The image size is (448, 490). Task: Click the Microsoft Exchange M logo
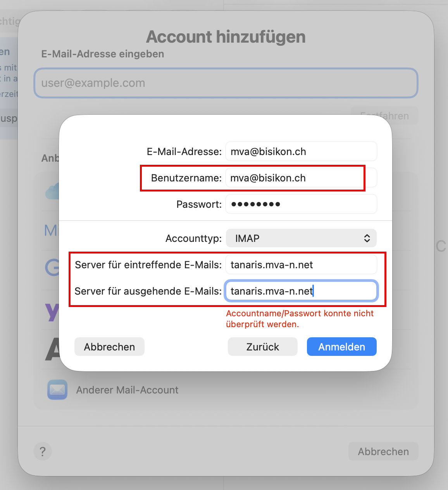(x=51, y=231)
